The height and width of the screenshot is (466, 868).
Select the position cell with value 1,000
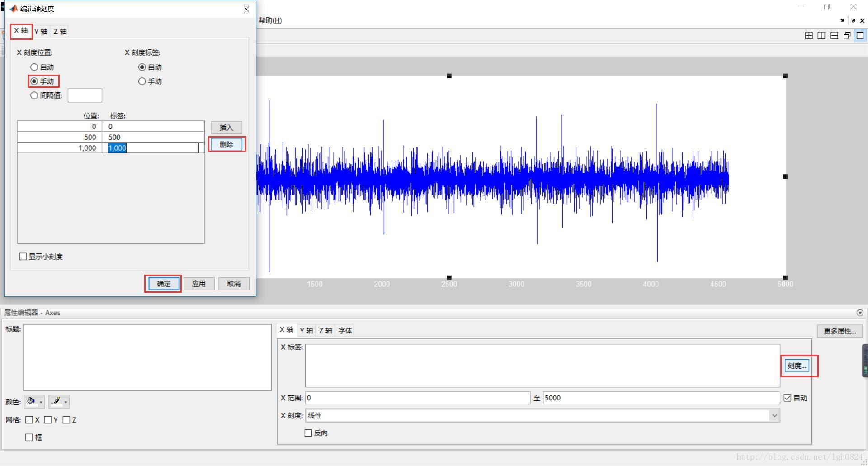[60, 148]
